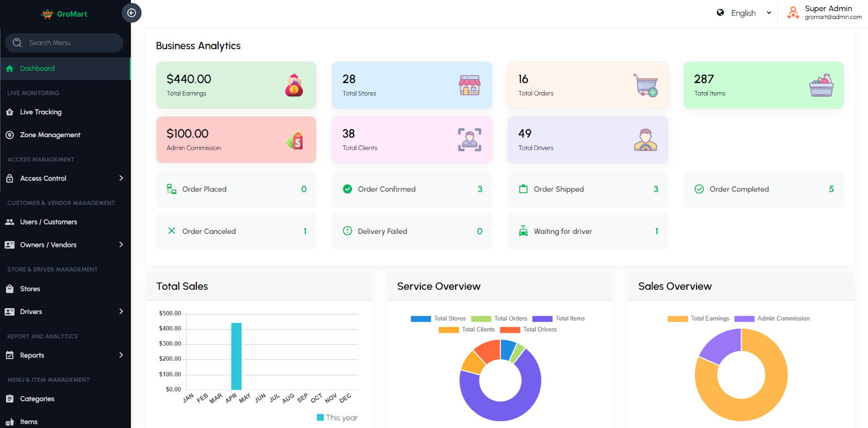Click the Total Stores shop icon

tap(469, 85)
